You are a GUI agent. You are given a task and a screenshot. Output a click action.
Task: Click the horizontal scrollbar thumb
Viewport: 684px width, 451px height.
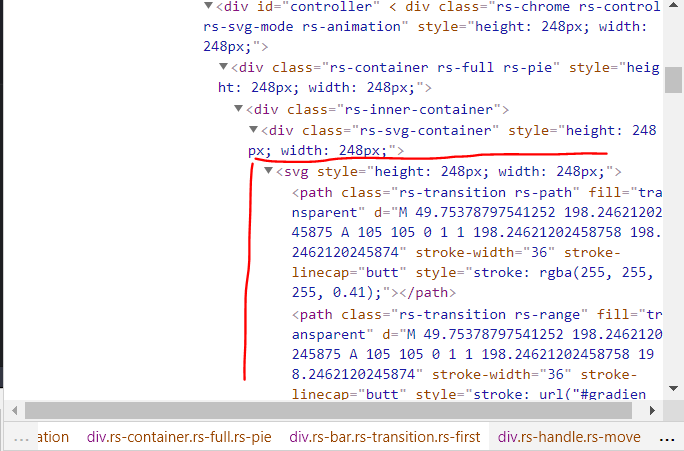(x=328, y=410)
